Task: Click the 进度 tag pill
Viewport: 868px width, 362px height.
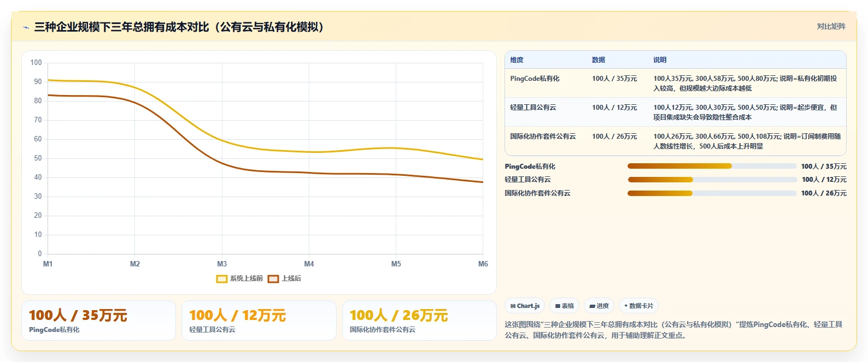Action: [599, 306]
